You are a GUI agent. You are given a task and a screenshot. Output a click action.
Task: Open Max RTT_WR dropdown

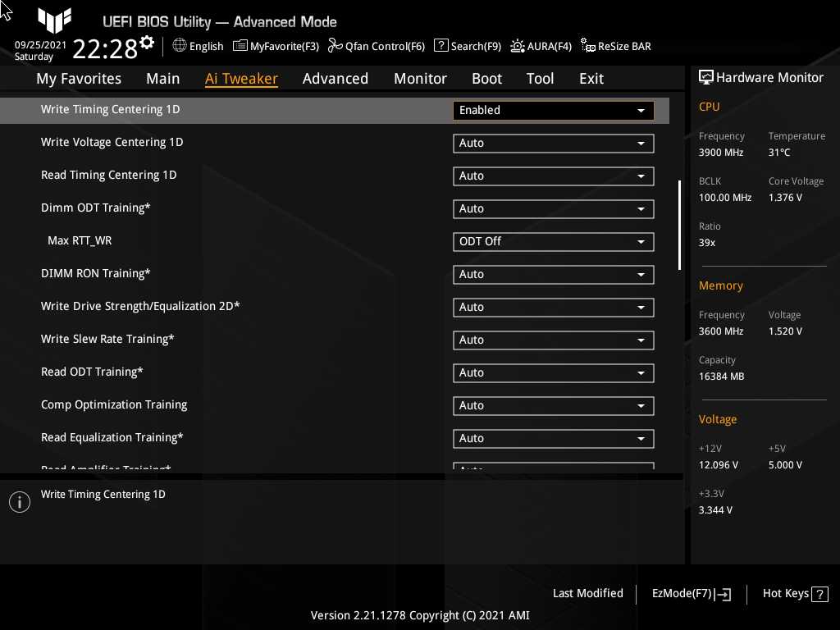[x=554, y=242]
